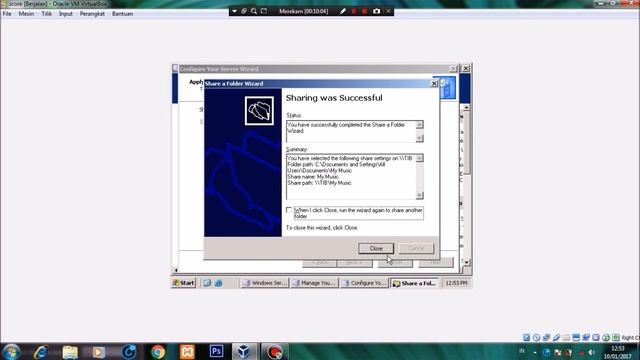The width and height of the screenshot is (640, 360).
Task: Click the VirtualBox network status icon
Action: [x=546, y=338]
